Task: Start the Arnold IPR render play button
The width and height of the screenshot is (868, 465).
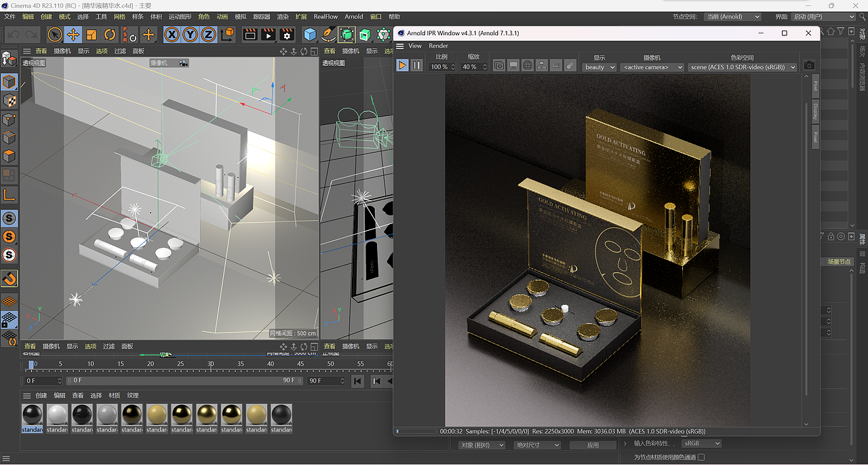Action: [x=402, y=65]
